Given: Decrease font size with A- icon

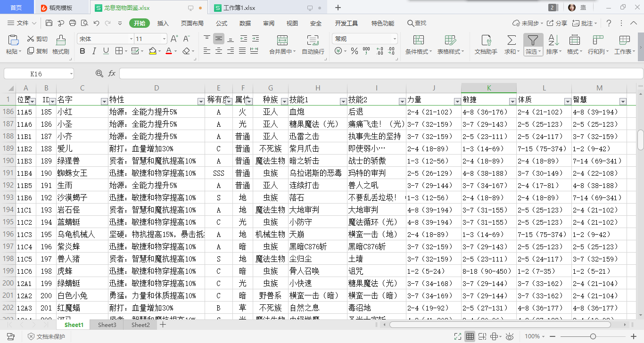Looking at the screenshot, I should click(186, 39).
